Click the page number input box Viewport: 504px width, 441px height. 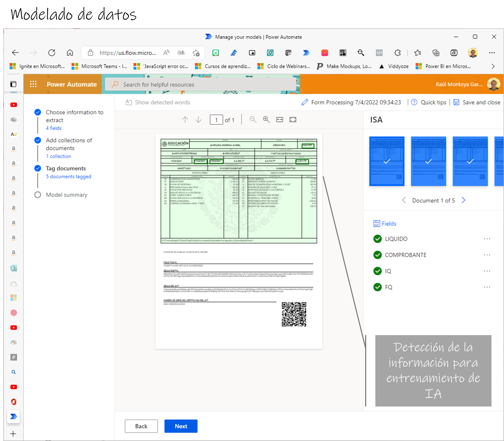(216, 120)
